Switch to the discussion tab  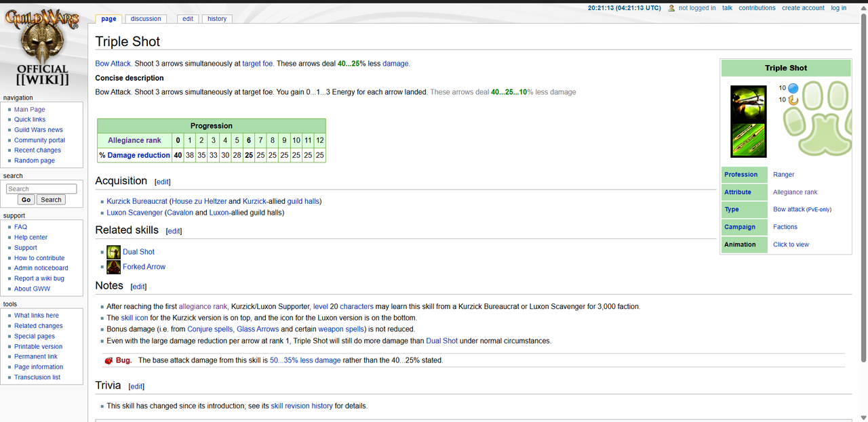146,19
